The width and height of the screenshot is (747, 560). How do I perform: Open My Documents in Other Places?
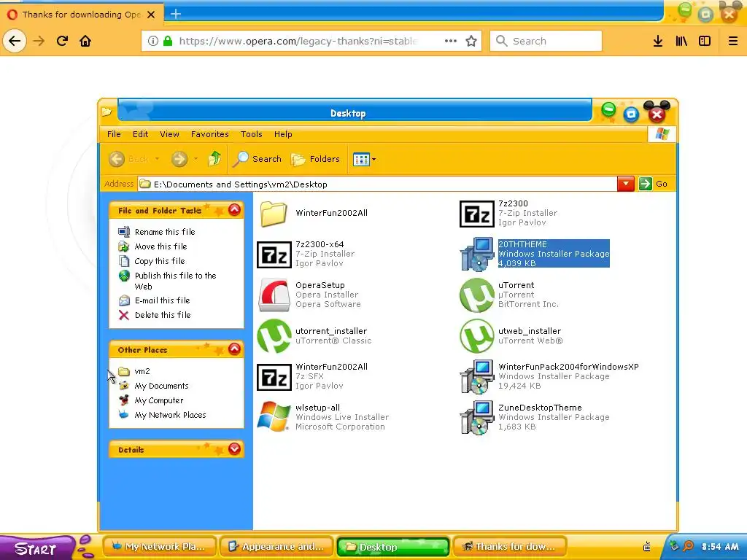[161, 386]
